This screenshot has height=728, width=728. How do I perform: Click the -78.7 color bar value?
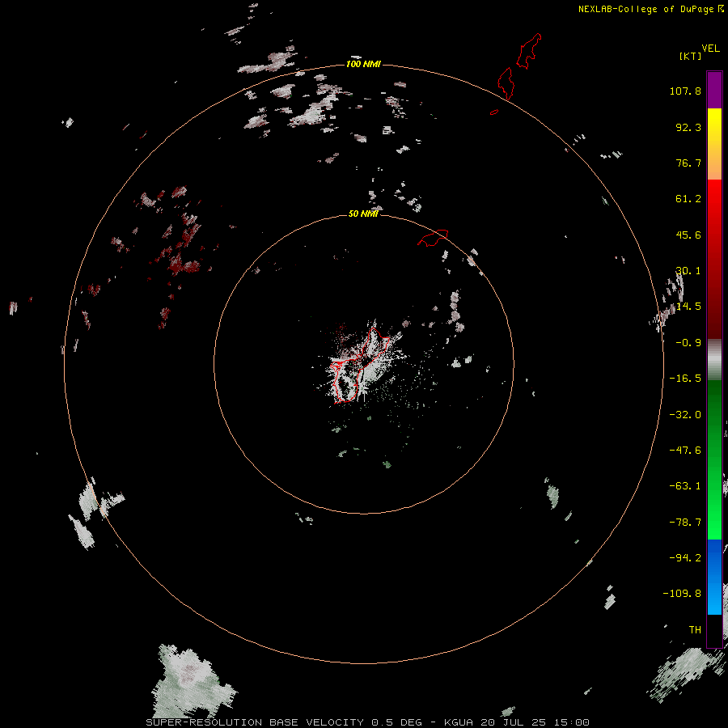(x=685, y=523)
